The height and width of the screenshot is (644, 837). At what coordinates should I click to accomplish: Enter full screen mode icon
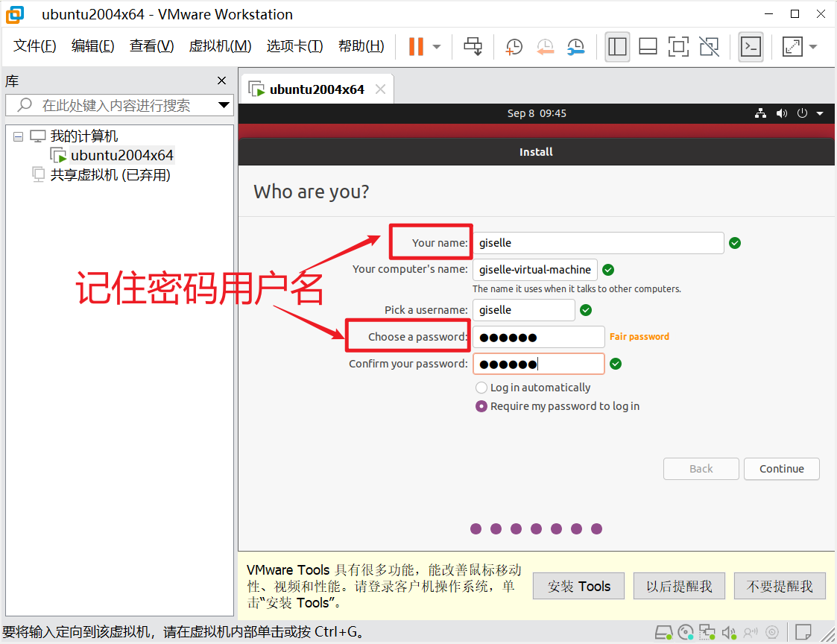point(678,47)
